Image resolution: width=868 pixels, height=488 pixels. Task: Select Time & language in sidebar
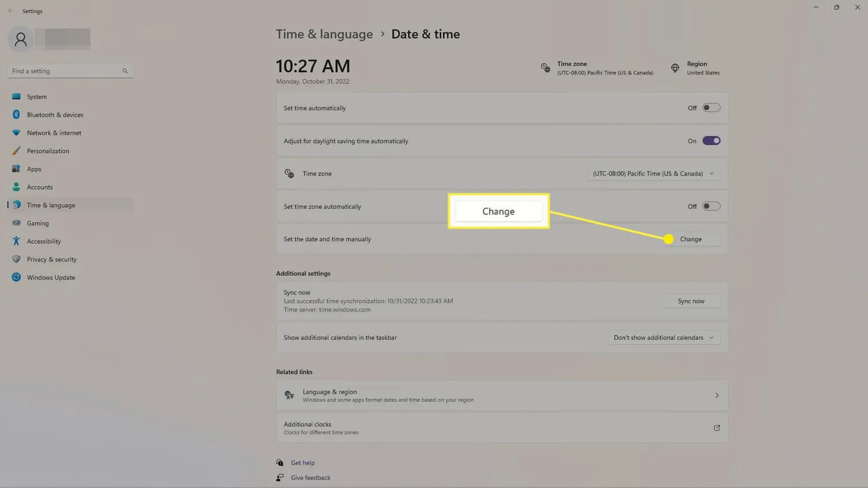tap(71, 205)
